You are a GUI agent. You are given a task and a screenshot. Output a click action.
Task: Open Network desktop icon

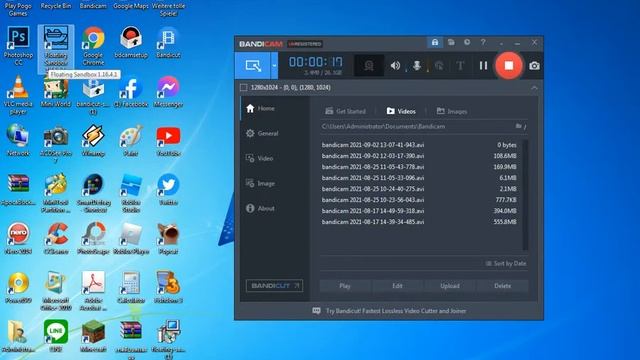tap(18, 140)
